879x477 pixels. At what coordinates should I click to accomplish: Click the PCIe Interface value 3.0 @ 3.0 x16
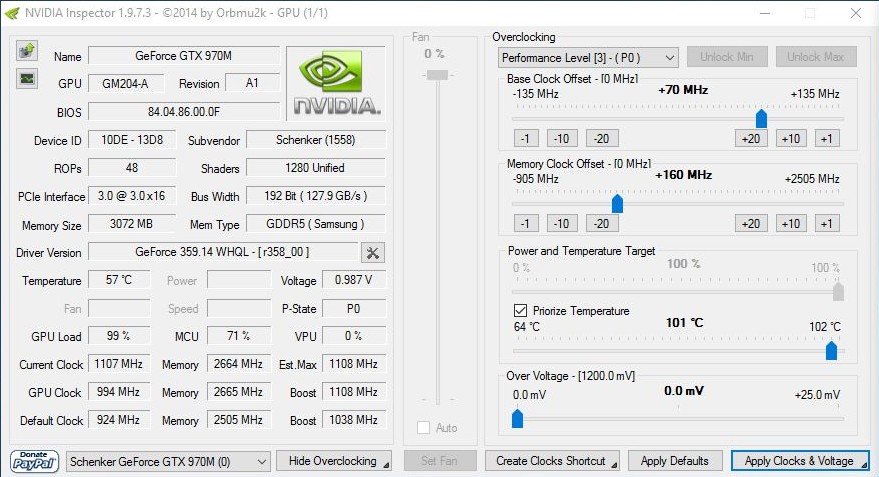pyautogui.click(x=132, y=196)
